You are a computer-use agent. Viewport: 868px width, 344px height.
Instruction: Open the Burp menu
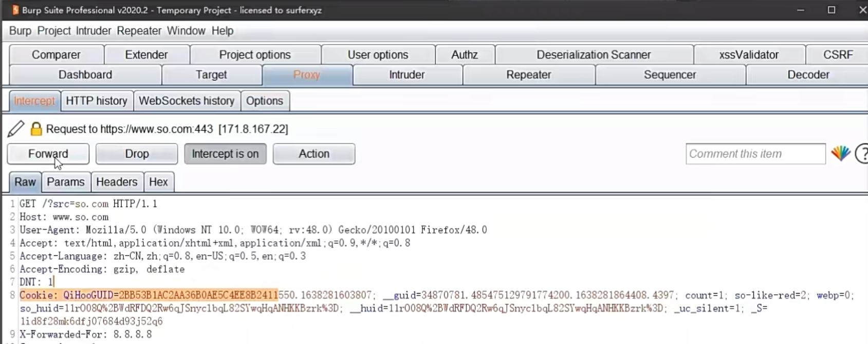click(x=20, y=31)
